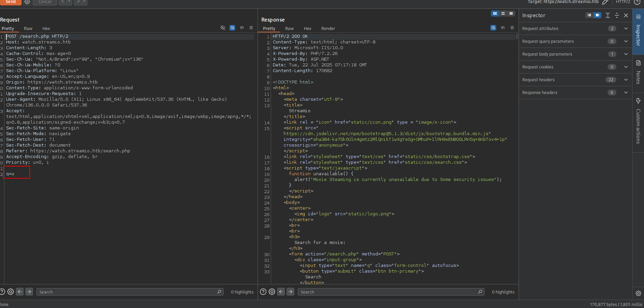
Task: Click the 'POST /search.php HTTP/2' request line
Action: 37,36
